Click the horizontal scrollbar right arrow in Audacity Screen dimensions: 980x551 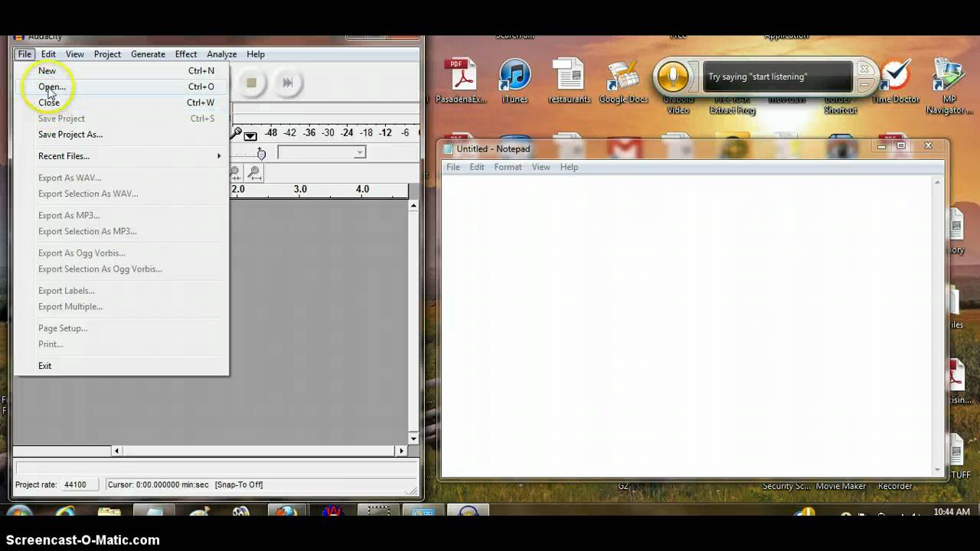coord(401,451)
